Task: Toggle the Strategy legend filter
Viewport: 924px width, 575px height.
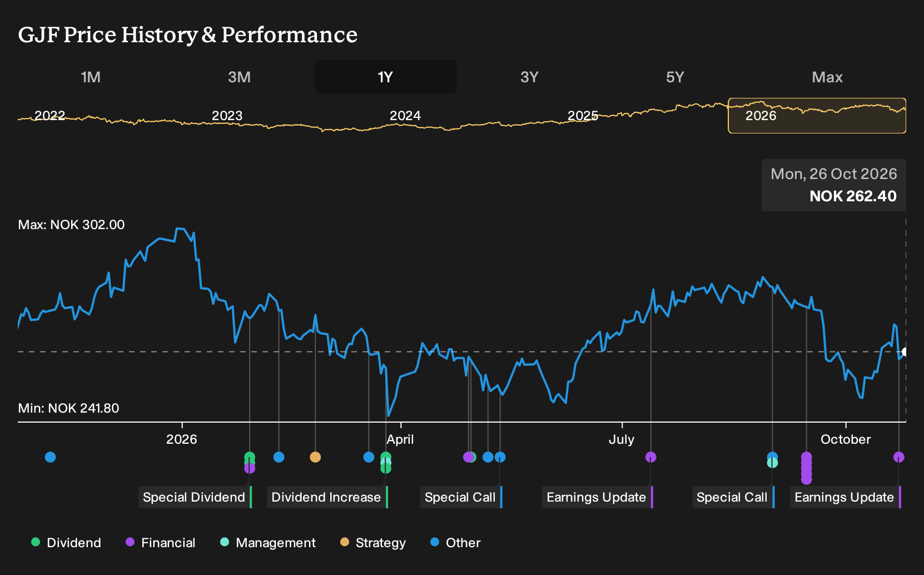Action: point(373,543)
